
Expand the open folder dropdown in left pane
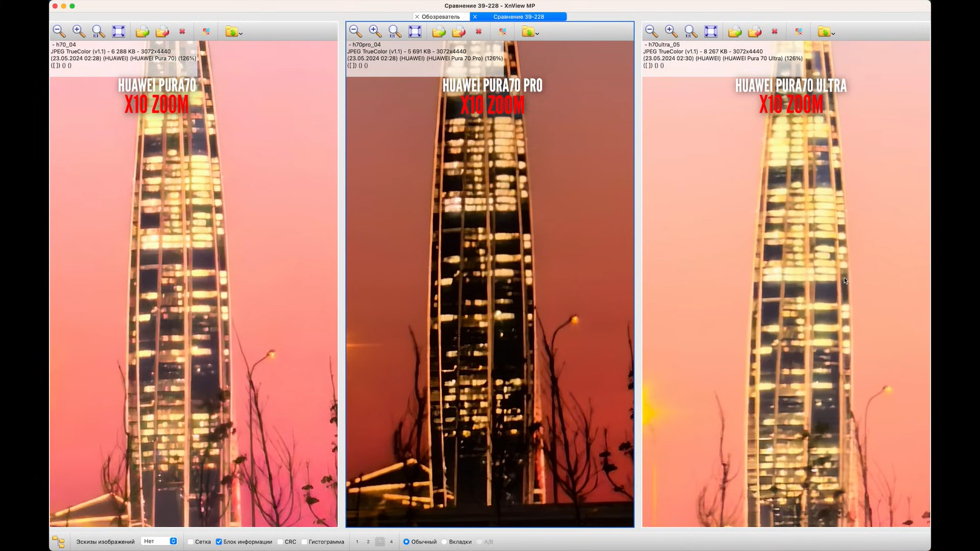coord(241,33)
